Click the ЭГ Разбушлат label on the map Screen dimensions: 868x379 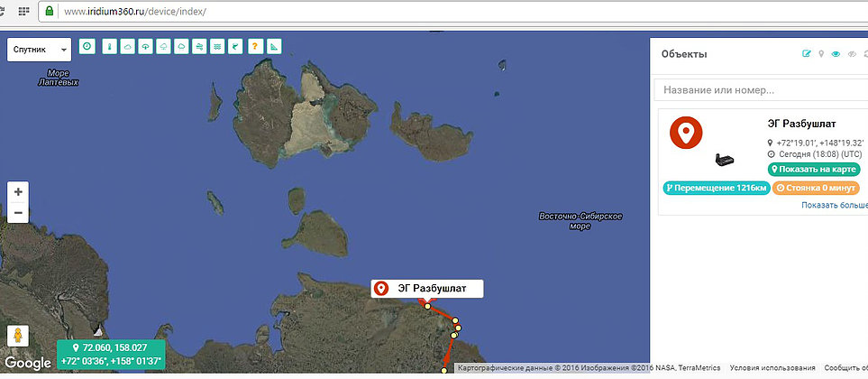point(427,289)
